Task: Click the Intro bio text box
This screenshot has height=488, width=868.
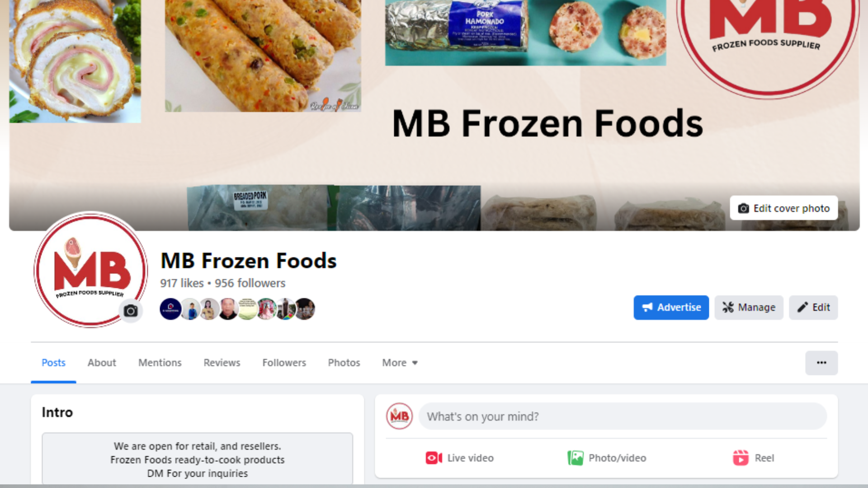Action: (197, 460)
